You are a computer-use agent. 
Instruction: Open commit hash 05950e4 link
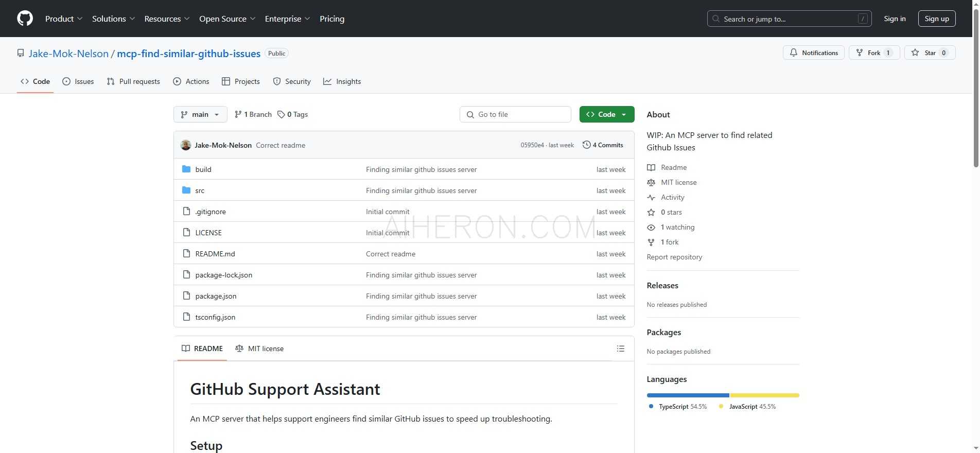tap(532, 145)
